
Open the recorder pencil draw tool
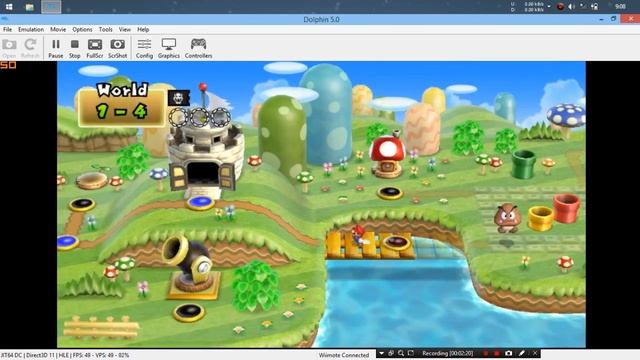(x=522, y=353)
